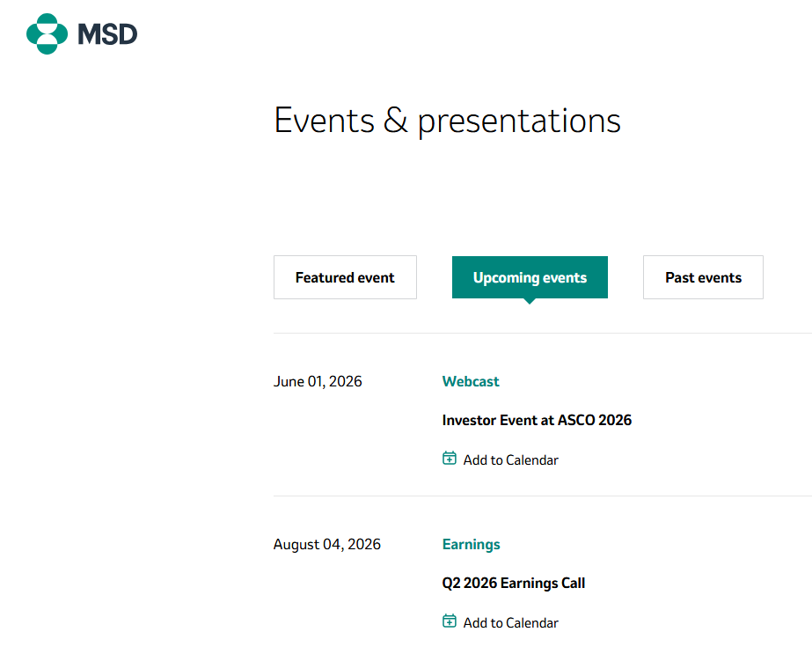Click the June 01, 2026 date
The width and height of the screenshot is (812, 654).
(x=318, y=381)
